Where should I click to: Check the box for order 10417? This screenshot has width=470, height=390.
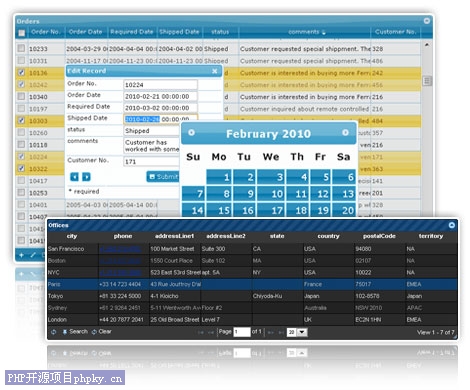tap(21, 180)
